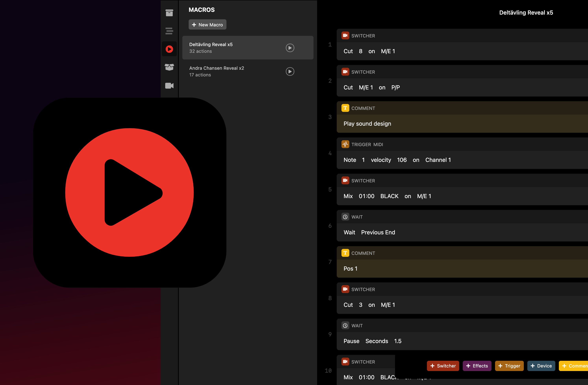Screen dimensions: 588x385
Task: Select step number 7 in macro list
Action: pyautogui.click(x=330, y=262)
